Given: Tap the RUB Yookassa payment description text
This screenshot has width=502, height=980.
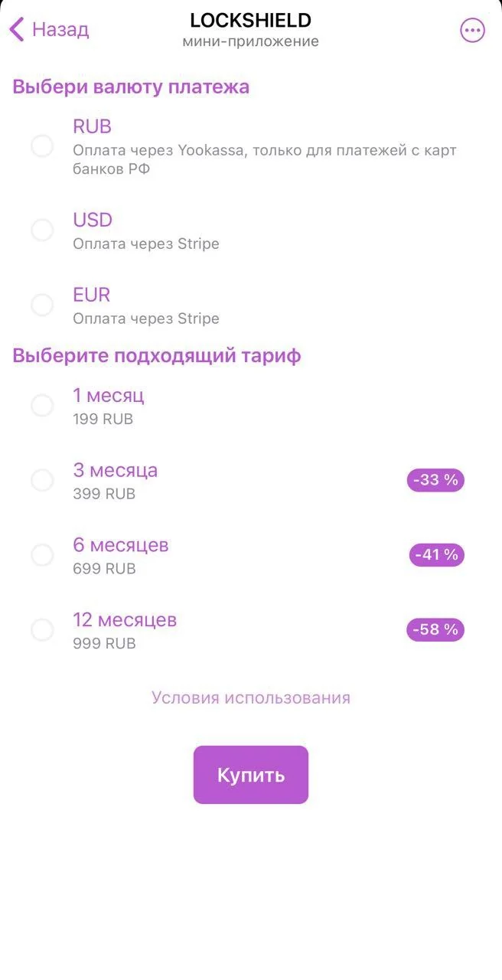Looking at the screenshot, I should pos(265,159).
